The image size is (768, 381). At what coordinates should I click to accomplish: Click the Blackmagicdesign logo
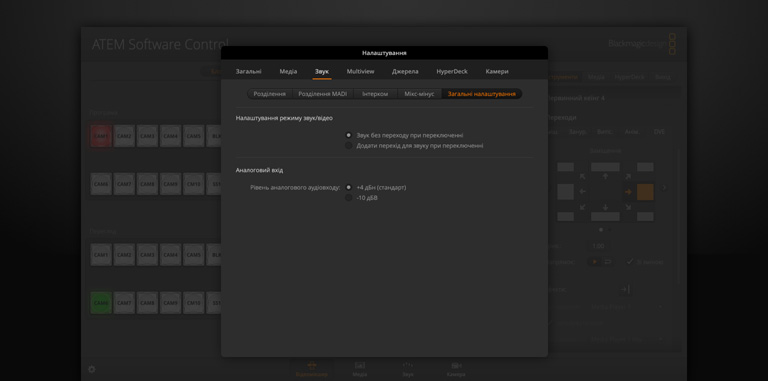642,44
